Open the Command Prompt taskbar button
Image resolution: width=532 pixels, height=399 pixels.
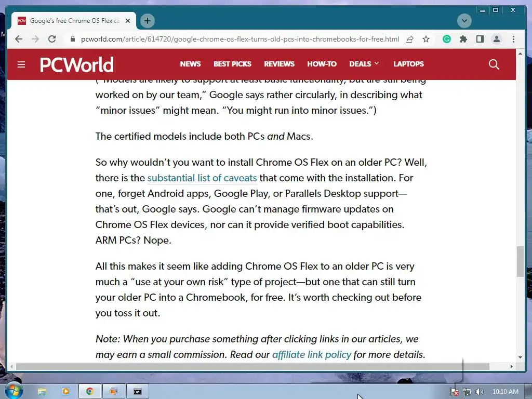tap(137, 392)
